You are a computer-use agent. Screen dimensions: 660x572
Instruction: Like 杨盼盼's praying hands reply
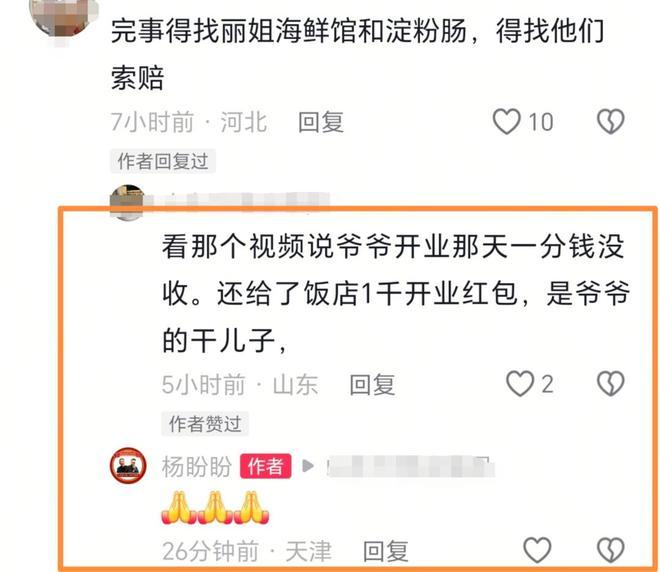(x=537, y=550)
